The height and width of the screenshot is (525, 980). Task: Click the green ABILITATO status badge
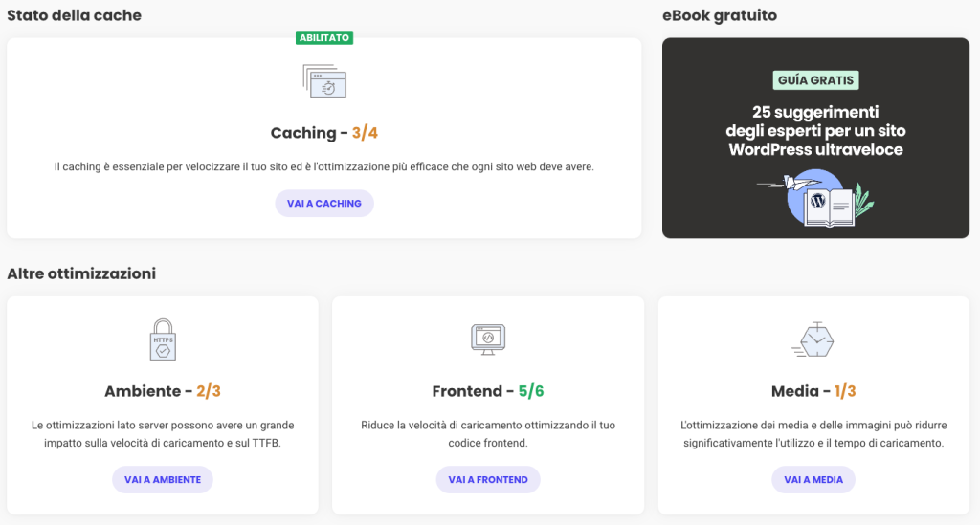coord(324,38)
